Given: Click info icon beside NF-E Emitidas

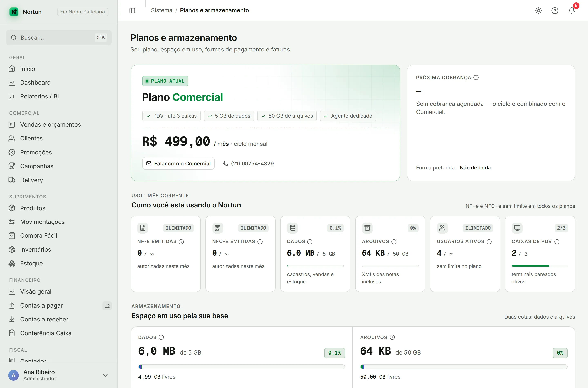Looking at the screenshot, I should pyautogui.click(x=181, y=242).
